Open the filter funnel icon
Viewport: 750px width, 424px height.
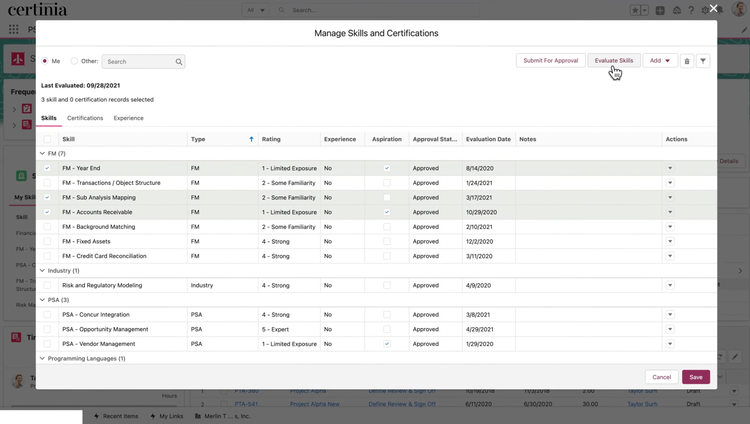tap(703, 61)
